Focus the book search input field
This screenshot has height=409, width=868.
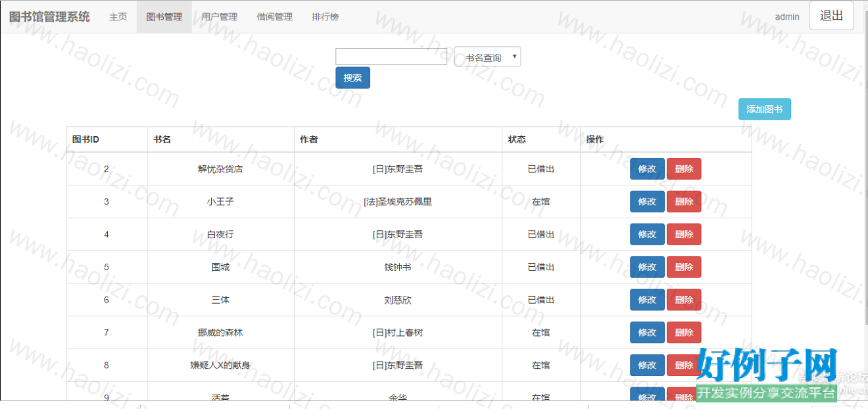(391, 57)
